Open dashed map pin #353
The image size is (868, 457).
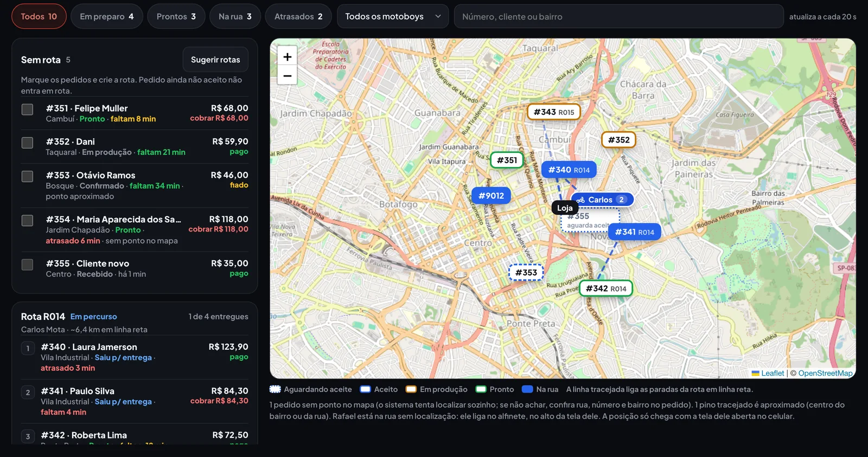tap(526, 272)
